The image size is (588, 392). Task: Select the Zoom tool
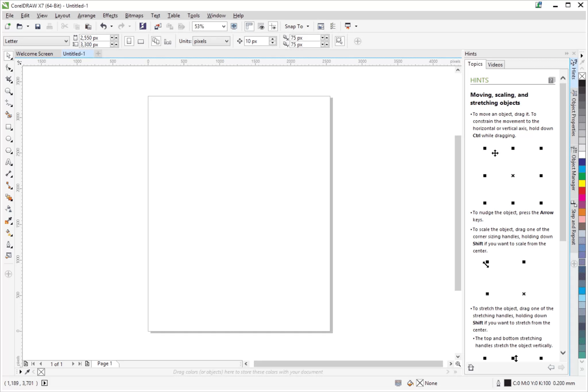click(x=8, y=91)
